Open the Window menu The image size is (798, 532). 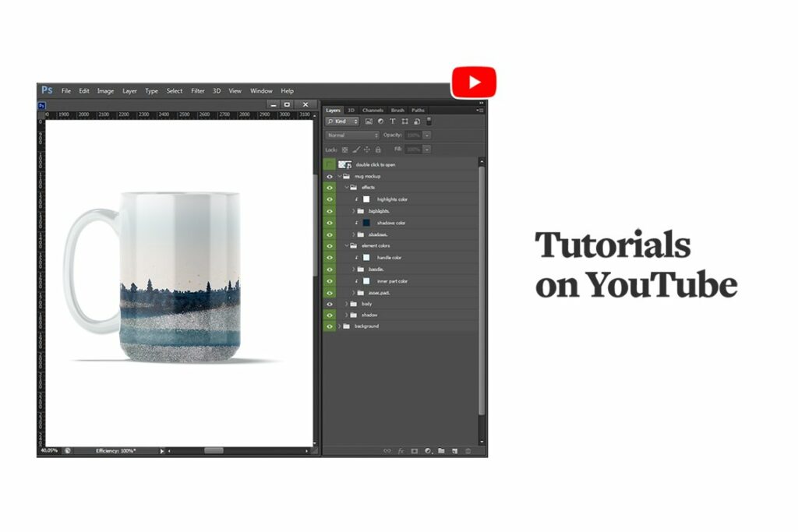click(261, 90)
